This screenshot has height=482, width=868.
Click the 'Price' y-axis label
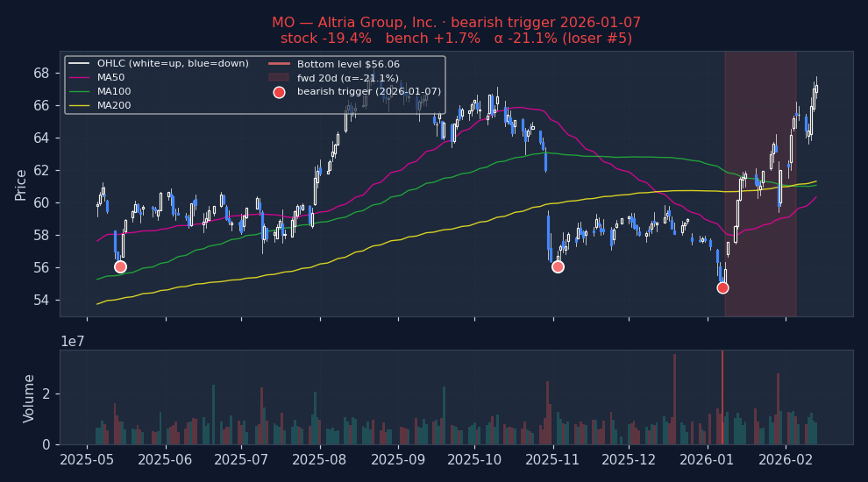[21, 184]
